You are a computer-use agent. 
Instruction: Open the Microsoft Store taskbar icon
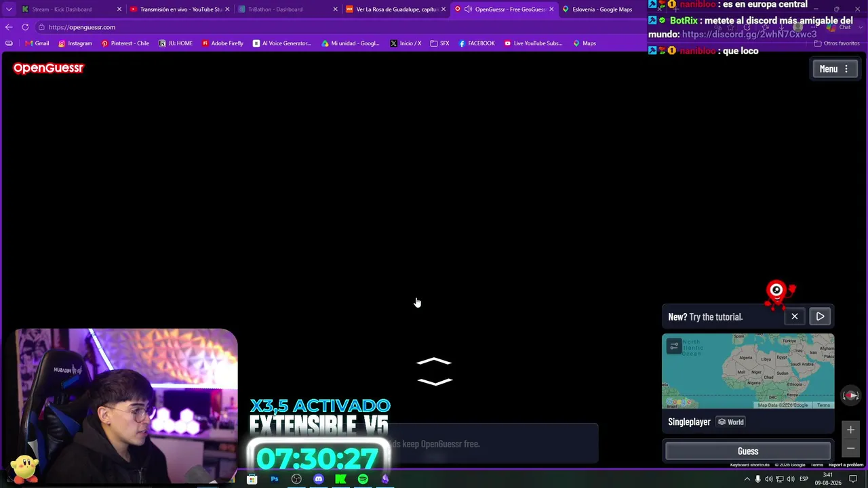point(252,479)
